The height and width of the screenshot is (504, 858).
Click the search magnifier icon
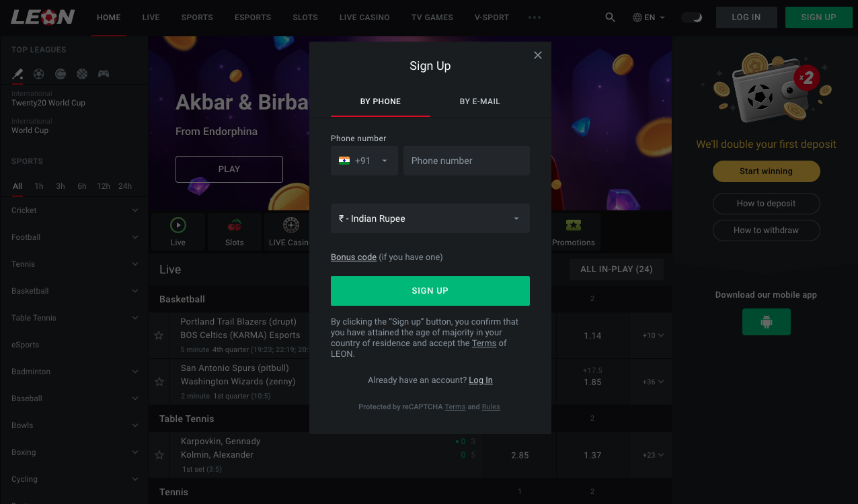click(610, 17)
